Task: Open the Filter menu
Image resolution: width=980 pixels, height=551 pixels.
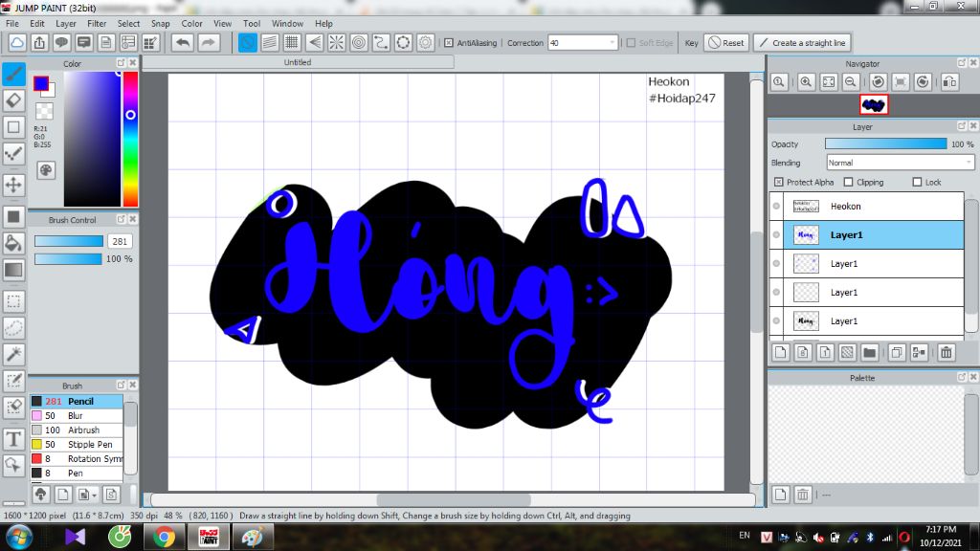Action: tap(97, 23)
